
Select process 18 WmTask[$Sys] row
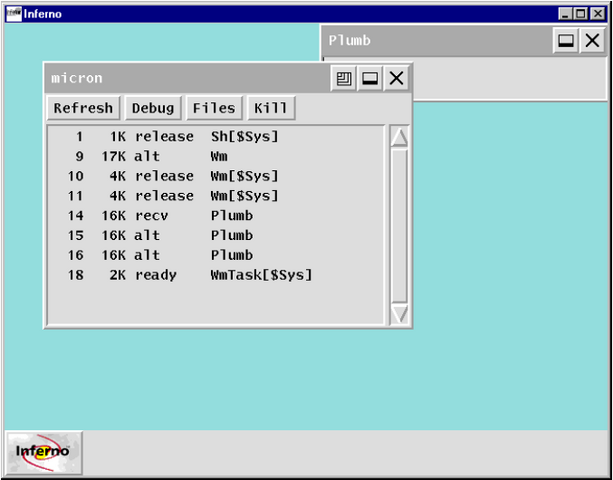[215, 275]
